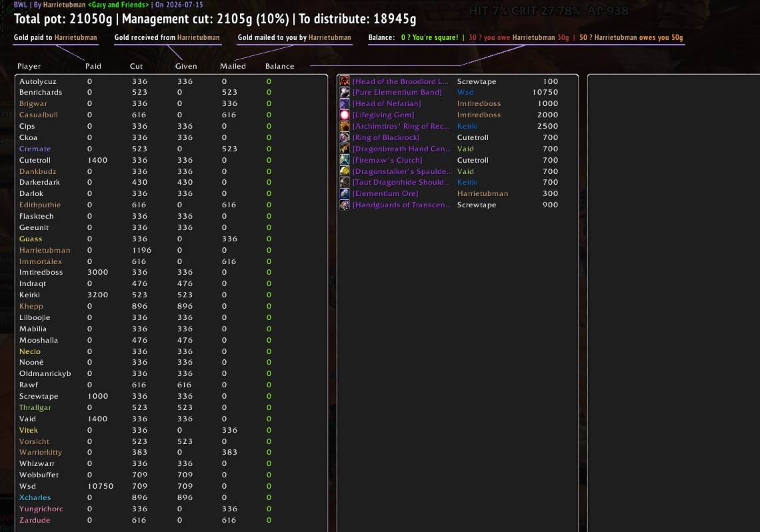Click the Cut column header
The image size is (760, 532).
point(136,66)
